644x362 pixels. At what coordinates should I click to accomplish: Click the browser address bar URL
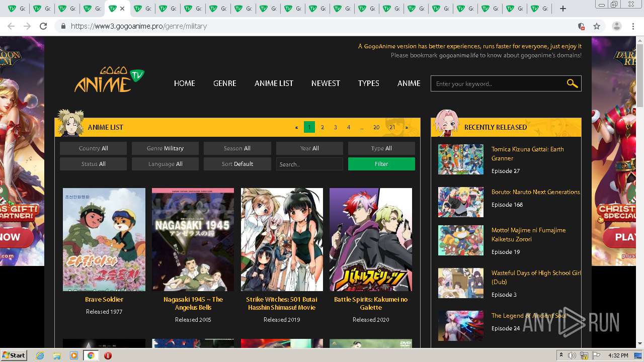coord(139,26)
